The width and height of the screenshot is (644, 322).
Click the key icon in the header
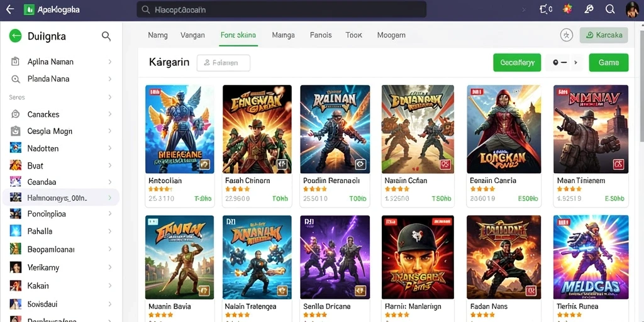coord(589,9)
